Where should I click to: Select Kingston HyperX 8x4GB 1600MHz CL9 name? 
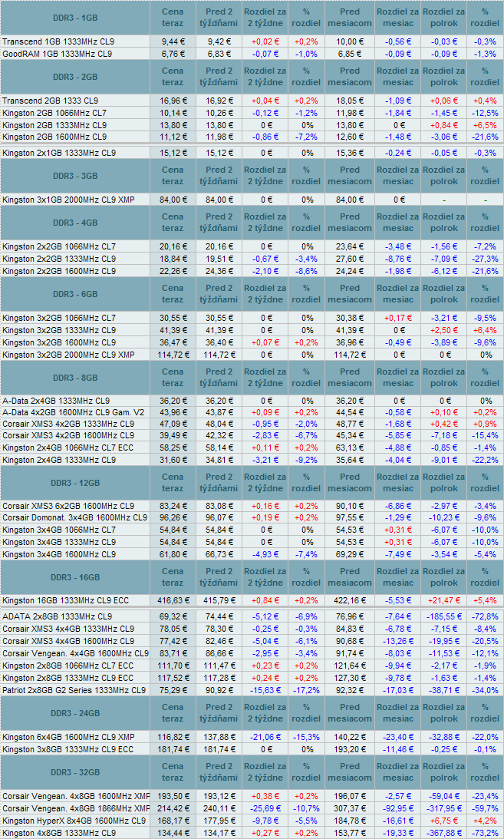(74, 821)
